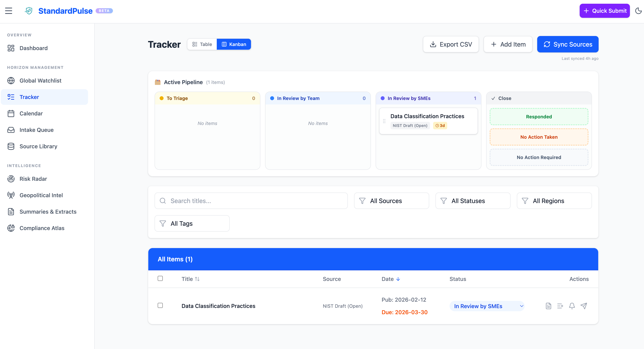Click the Sync Sources button
The width and height of the screenshot is (644, 349).
(x=568, y=44)
